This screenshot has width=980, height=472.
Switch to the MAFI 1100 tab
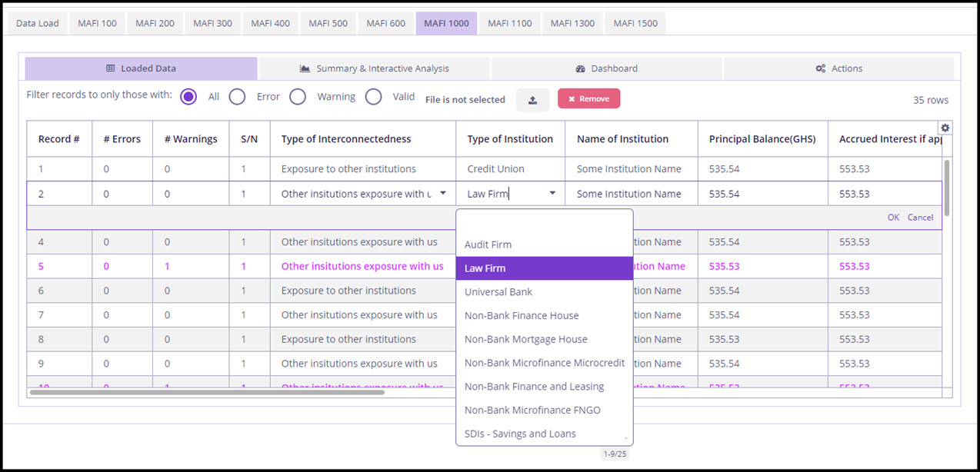[509, 23]
